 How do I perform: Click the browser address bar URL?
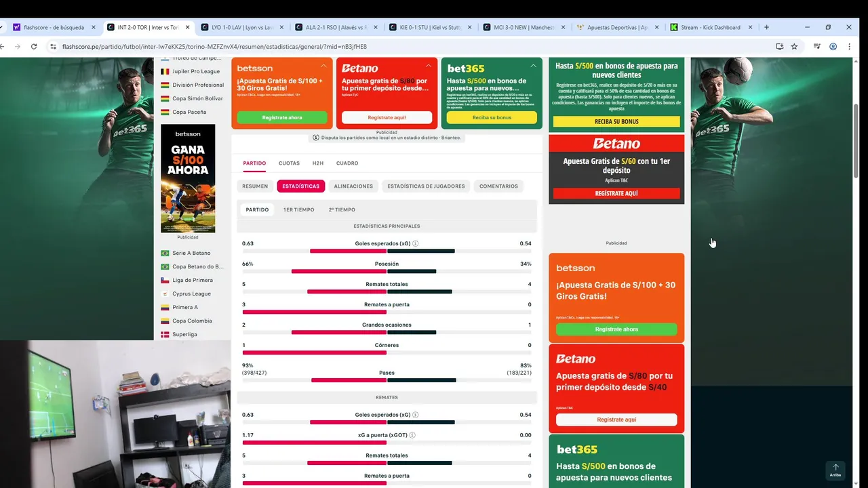[x=214, y=47]
